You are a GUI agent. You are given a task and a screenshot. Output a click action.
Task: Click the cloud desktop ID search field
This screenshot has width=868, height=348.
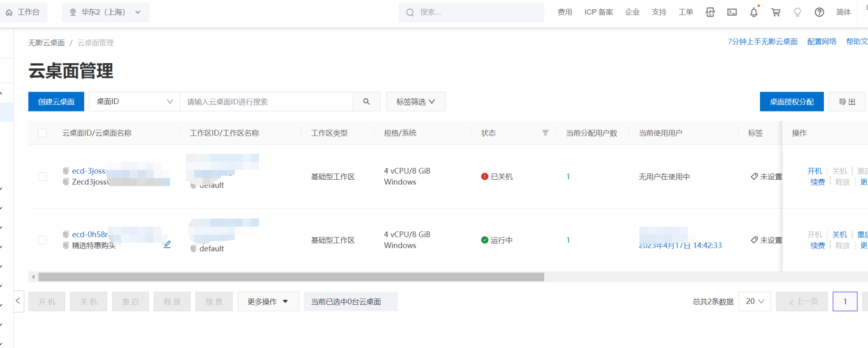[x=266, y=102]
